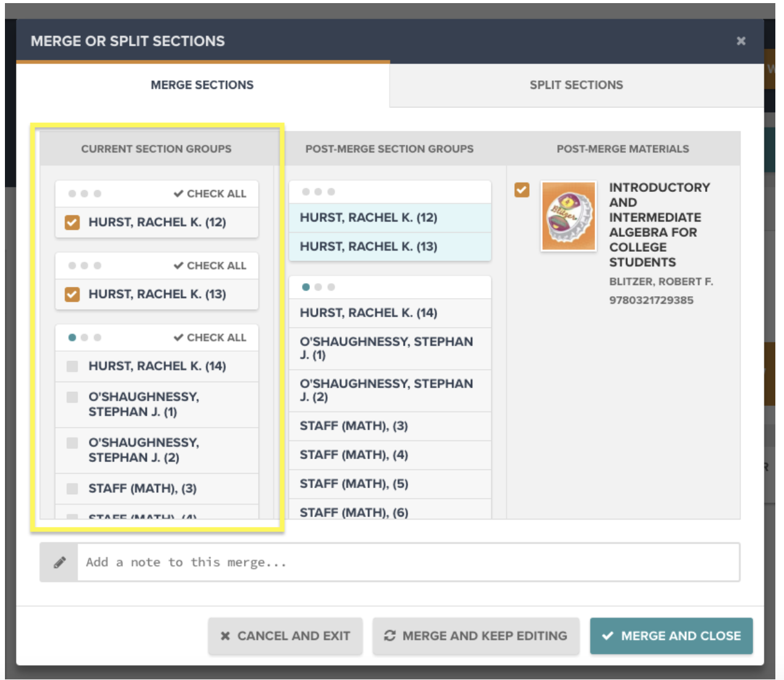Focus the Add a note input field

pyautogui.click(x=407, y=562)
